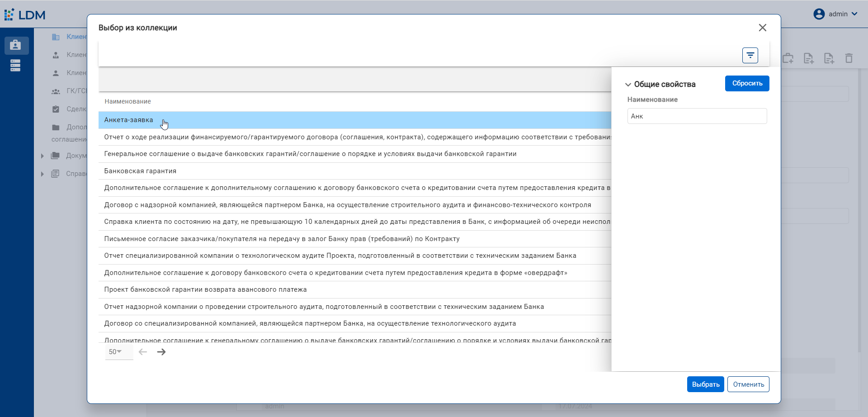Close the collection selection dialog
This screenshot has width=868, height=417.
(762, 28)
